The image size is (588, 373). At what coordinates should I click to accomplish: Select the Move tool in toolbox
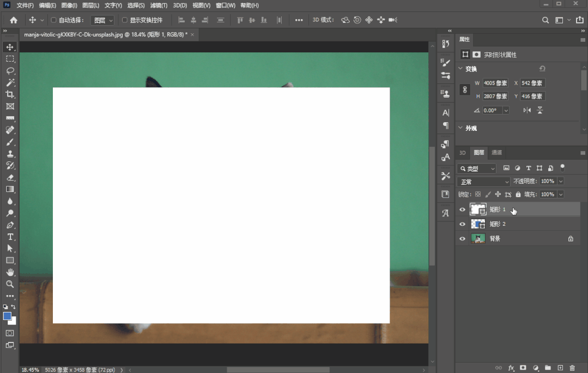pos(10,47)
